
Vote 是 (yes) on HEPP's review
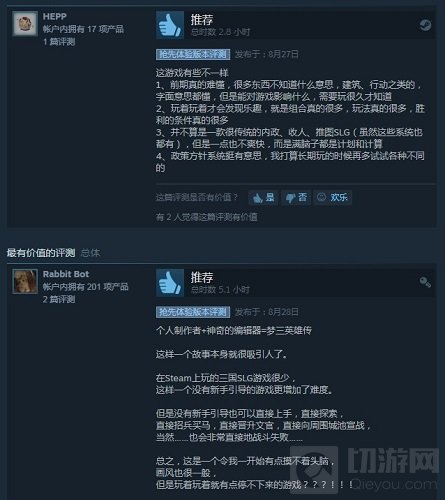point(263,198)
